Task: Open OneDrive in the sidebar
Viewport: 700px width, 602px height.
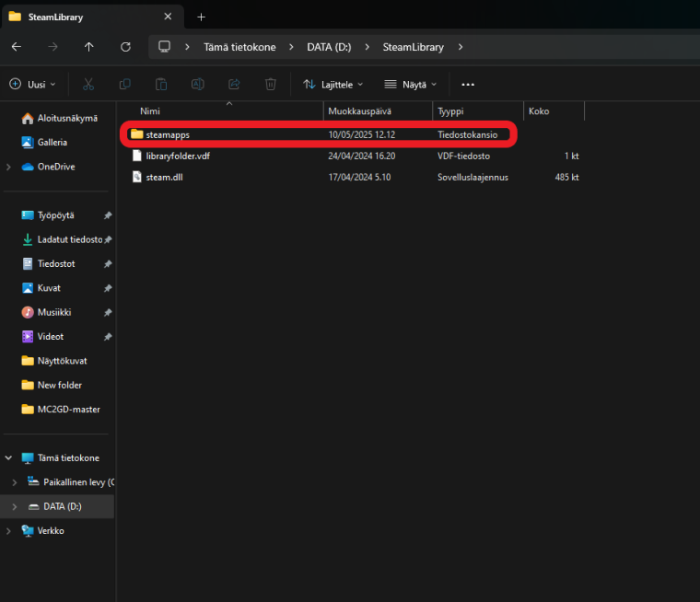Action: click(48, 167)
